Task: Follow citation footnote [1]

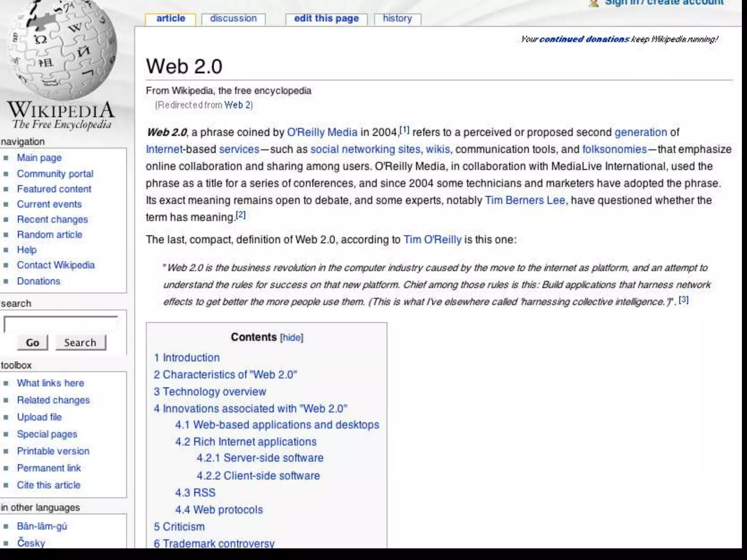Action: pyautogui.click(x=404, y=130)
